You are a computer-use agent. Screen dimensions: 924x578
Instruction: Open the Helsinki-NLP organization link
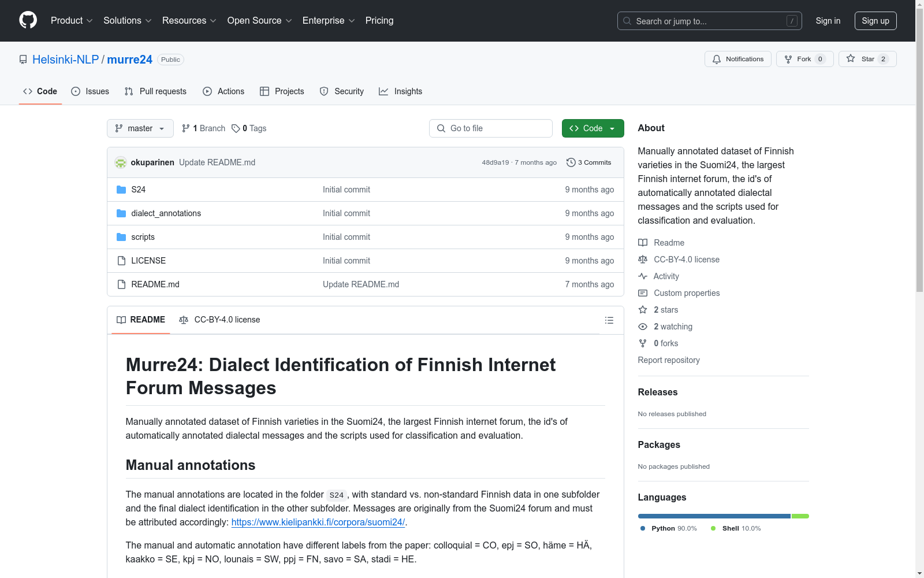(65, 60)
